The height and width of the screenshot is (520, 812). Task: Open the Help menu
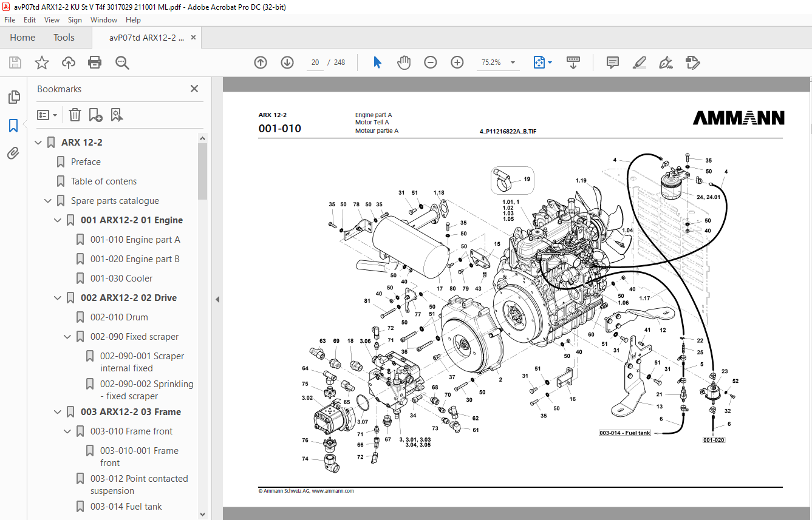133,19
